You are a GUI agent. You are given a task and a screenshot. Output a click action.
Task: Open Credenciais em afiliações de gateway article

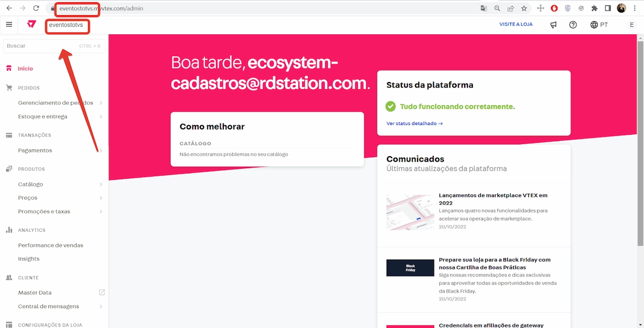[x=491, y=325]
